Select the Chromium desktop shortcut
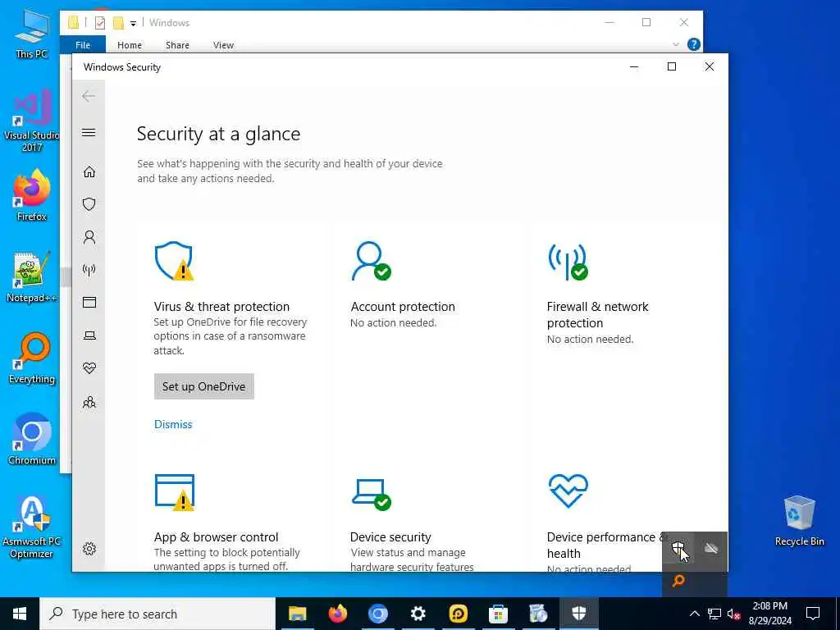This screenshot has width=840, height=630. pos(32,440)
